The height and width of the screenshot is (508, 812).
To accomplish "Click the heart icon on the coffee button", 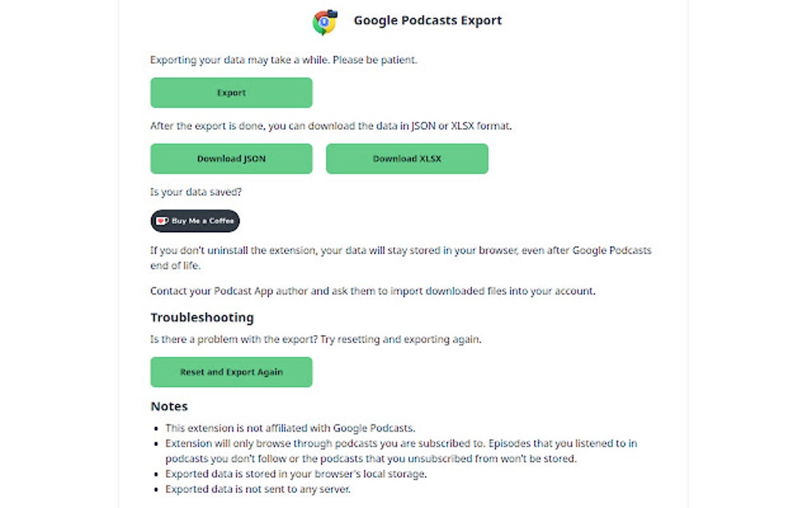I will [x=162, y=221].
